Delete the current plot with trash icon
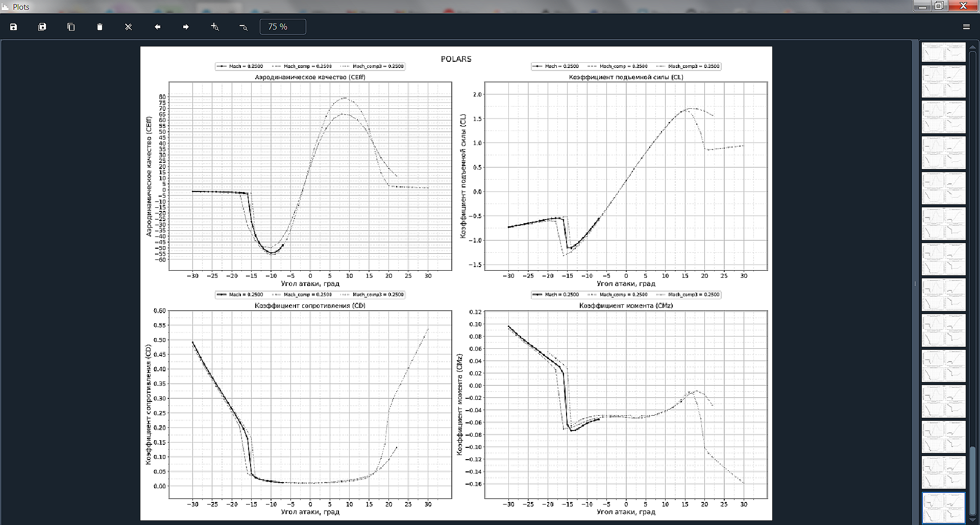Screen dimensions: 980x525 pos(100,27)
